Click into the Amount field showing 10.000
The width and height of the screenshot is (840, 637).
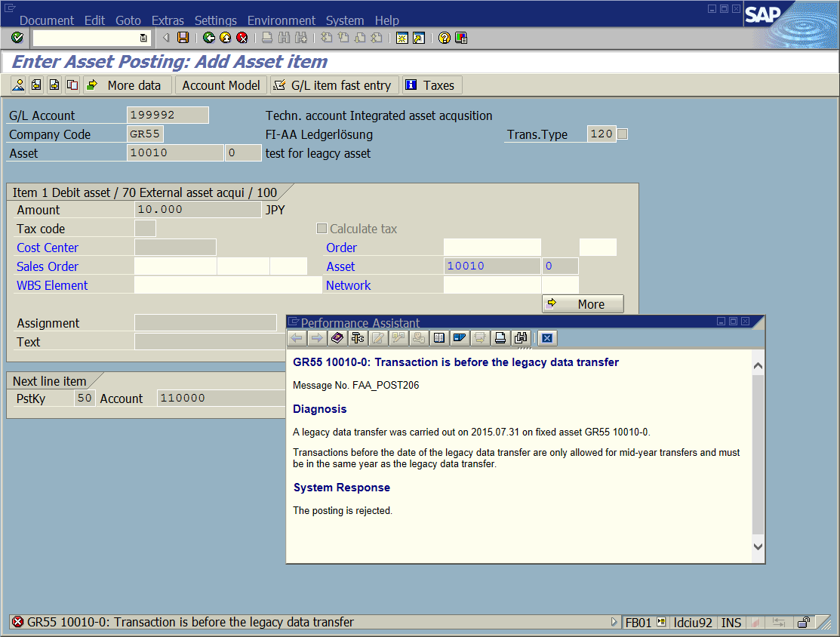click(x=198, y=210)
